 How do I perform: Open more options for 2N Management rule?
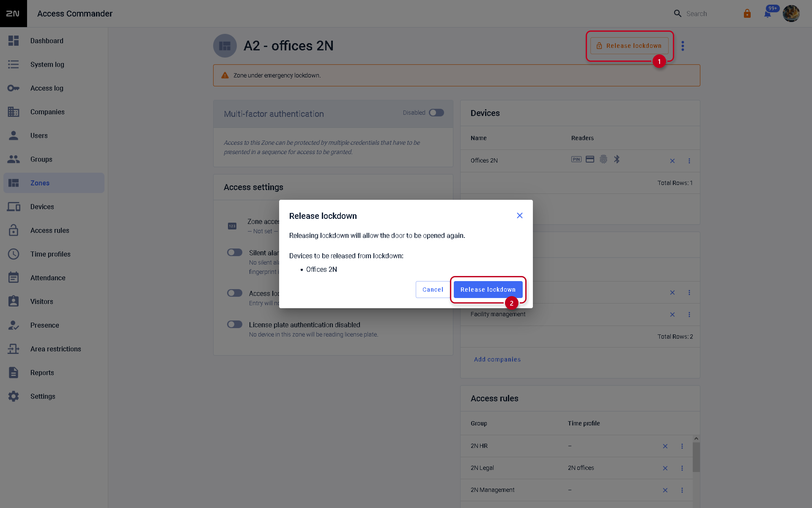tap(682, 490)
